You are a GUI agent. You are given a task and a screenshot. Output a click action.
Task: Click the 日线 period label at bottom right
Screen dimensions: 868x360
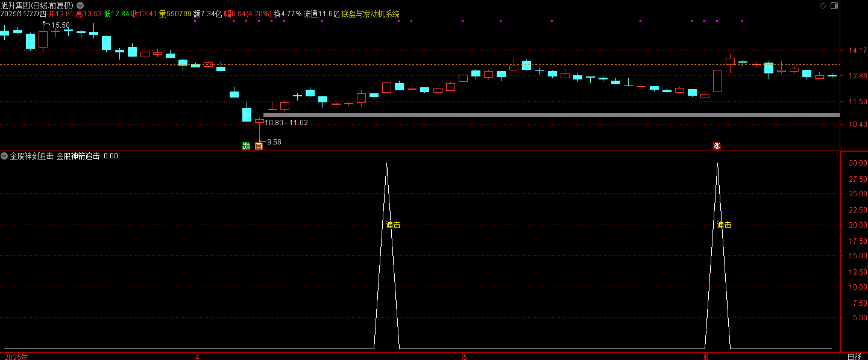[855, 357]
